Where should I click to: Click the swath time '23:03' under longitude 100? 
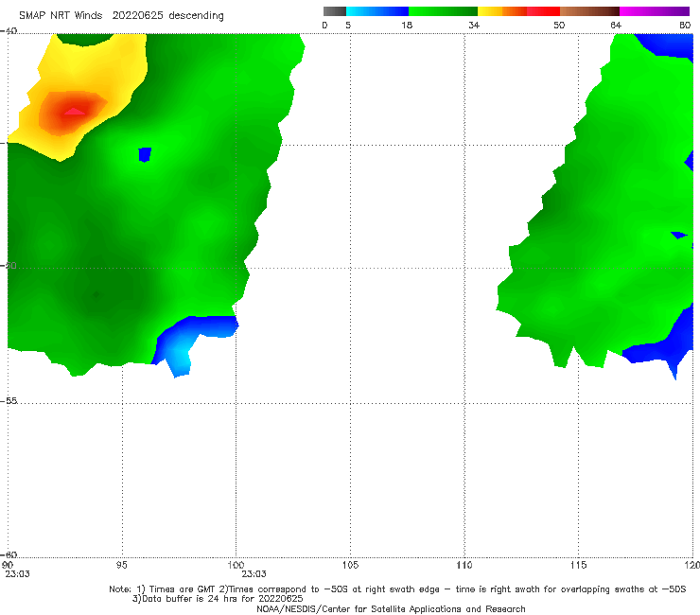point(254,574)
